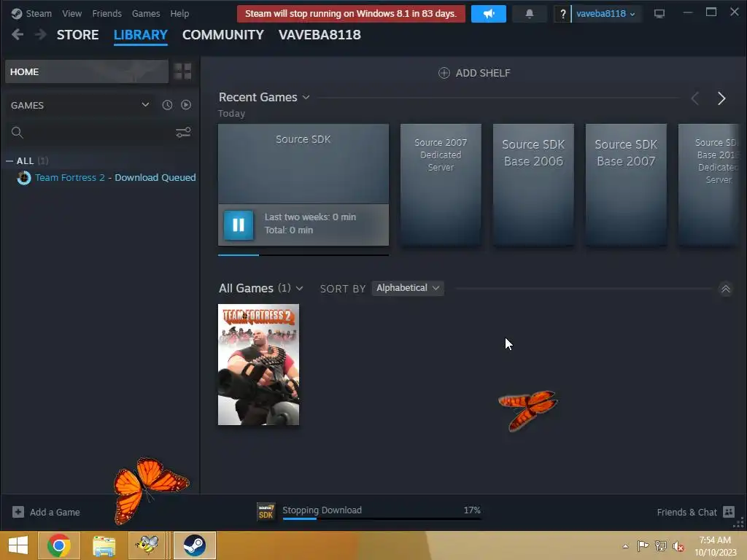
Task: Open Google Chrome from taskbar
Action: pyautogui.click(x=59, y=545)
